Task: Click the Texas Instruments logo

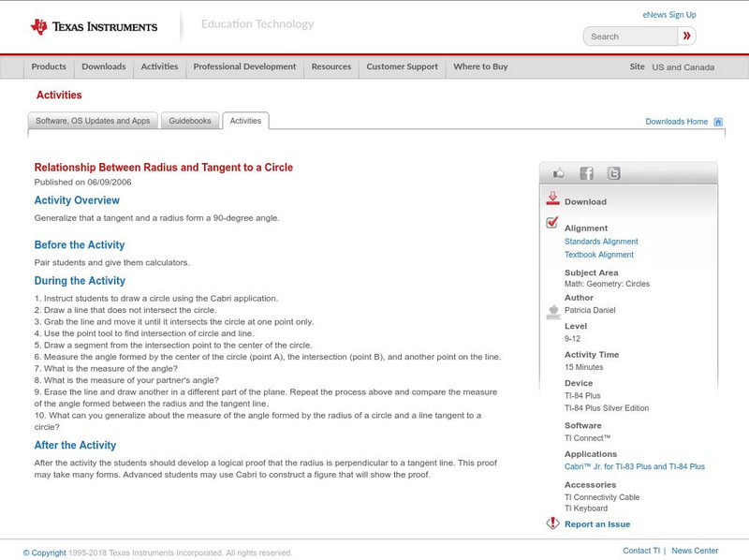Action: [x=94, y=27]
